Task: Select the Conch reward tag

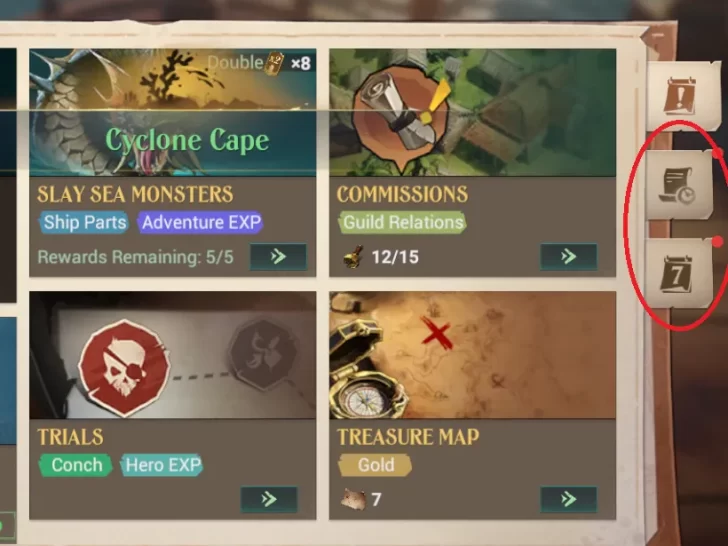Action: [x=76, y=465]
